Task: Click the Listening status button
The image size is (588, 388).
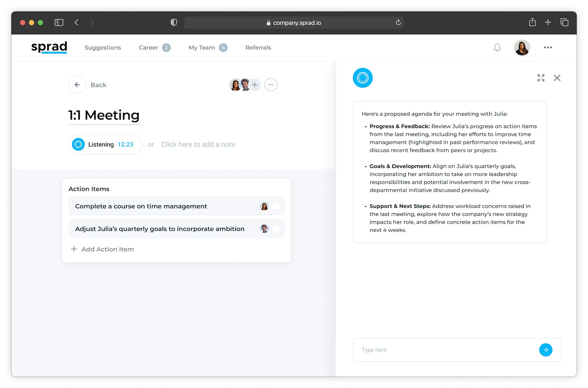Action: pos(105,144)
